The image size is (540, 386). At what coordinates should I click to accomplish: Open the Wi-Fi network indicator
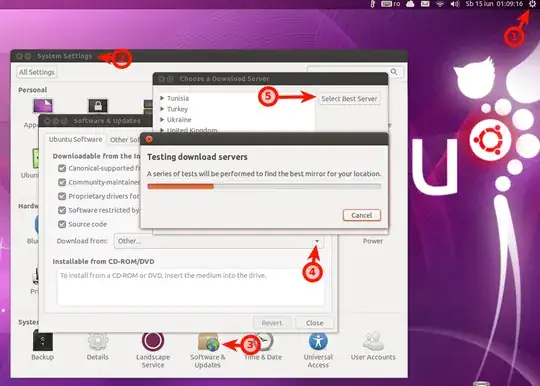coord(440,4)
